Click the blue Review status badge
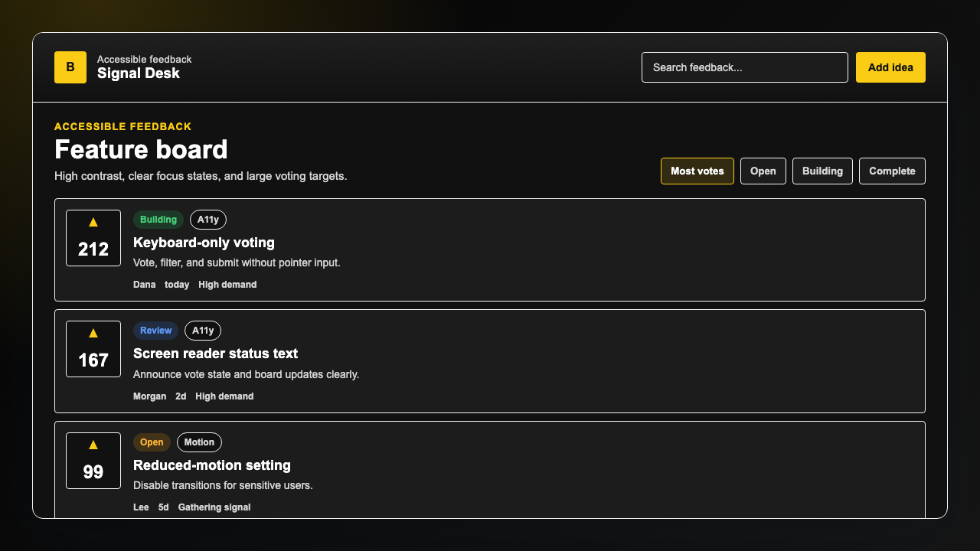Image resolution: width=980 pixels, height=551 pixels. point(155,331)
